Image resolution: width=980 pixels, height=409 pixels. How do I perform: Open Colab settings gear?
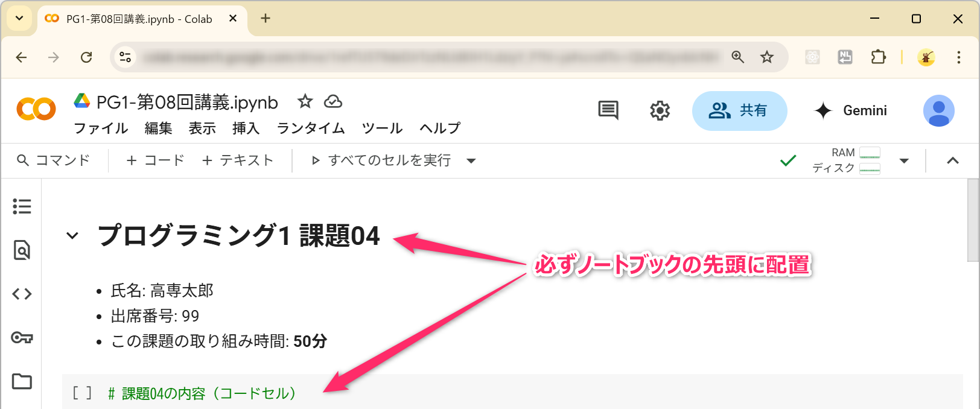660,110
